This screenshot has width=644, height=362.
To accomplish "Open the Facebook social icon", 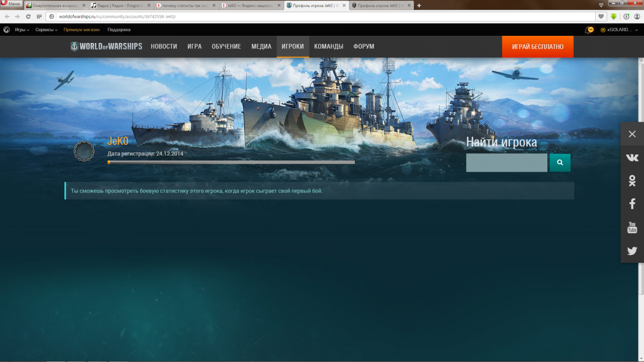I will point(632,204).
